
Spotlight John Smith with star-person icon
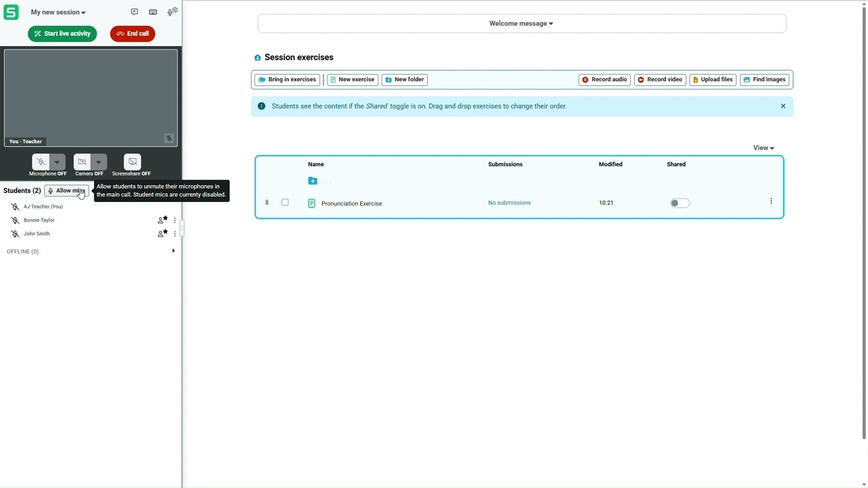click(x=162, y=234)
